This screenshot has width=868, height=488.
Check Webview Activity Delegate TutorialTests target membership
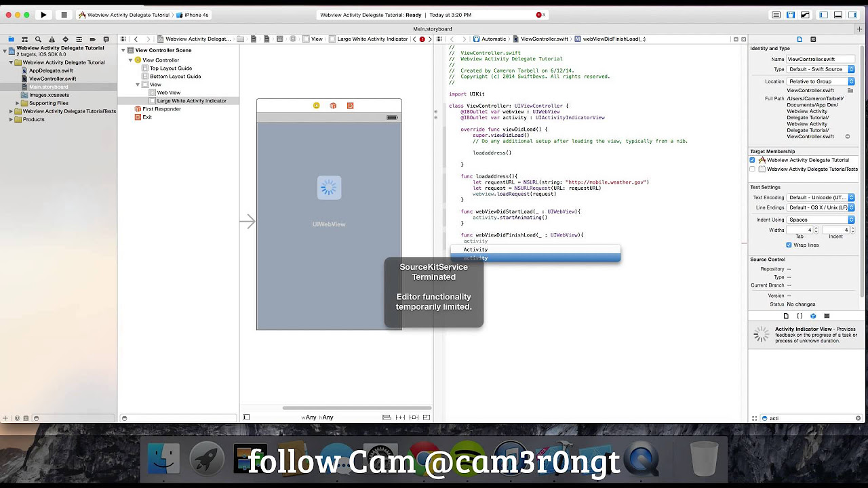coord(753,169)
